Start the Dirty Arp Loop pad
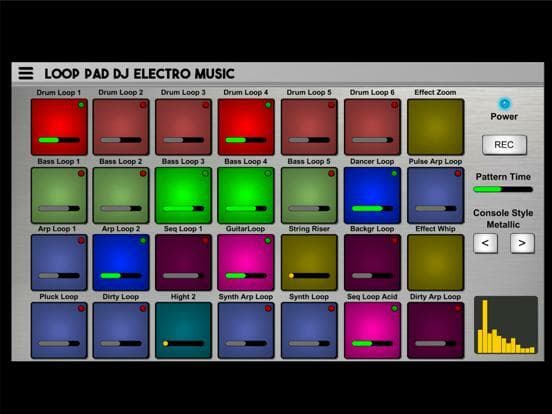The width and height of the screenshot is (552, 414). (x=435, y=331)
